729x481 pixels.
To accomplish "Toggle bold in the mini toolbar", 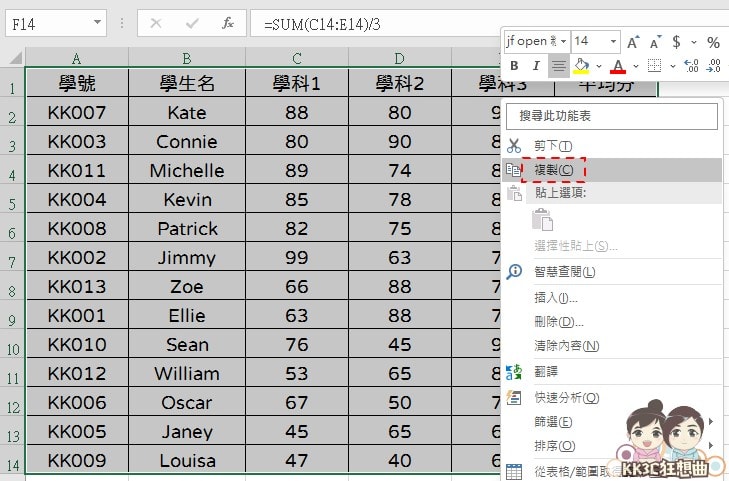I will [514, 66].
